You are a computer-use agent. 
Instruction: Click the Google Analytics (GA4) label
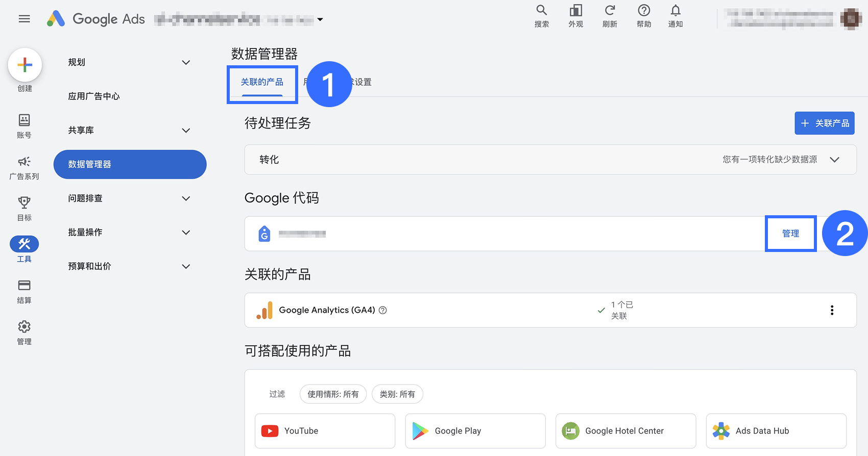327,310
